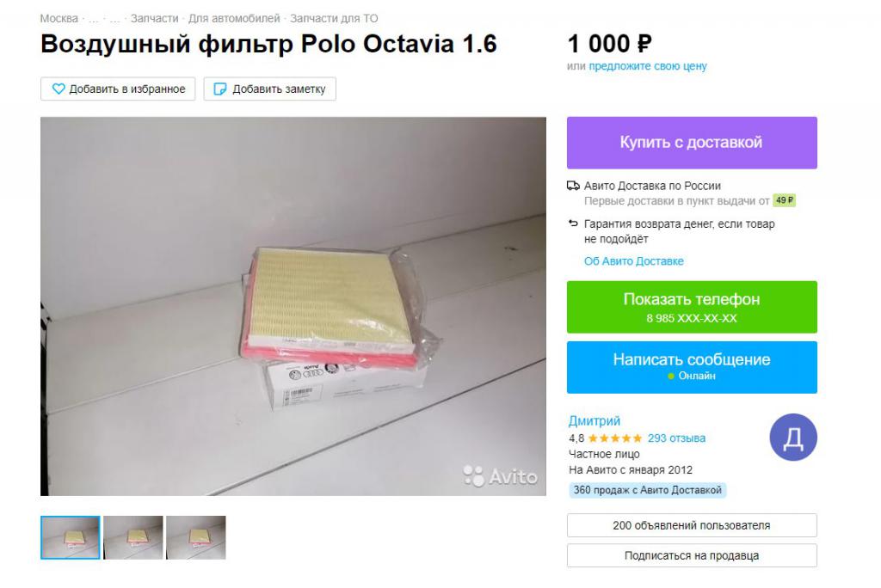
Task: Click the Avito watermark logo on photo
Action: tap(500, 476)
